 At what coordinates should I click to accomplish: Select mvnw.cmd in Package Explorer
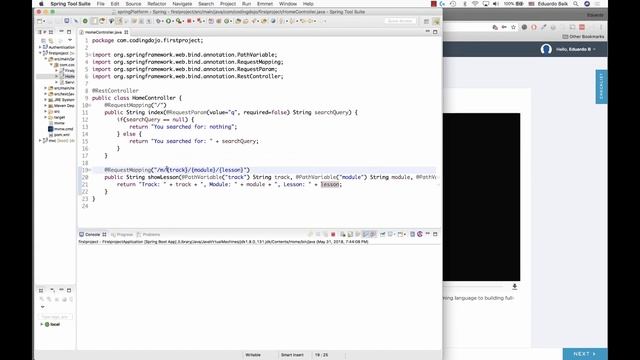point(61,129)
